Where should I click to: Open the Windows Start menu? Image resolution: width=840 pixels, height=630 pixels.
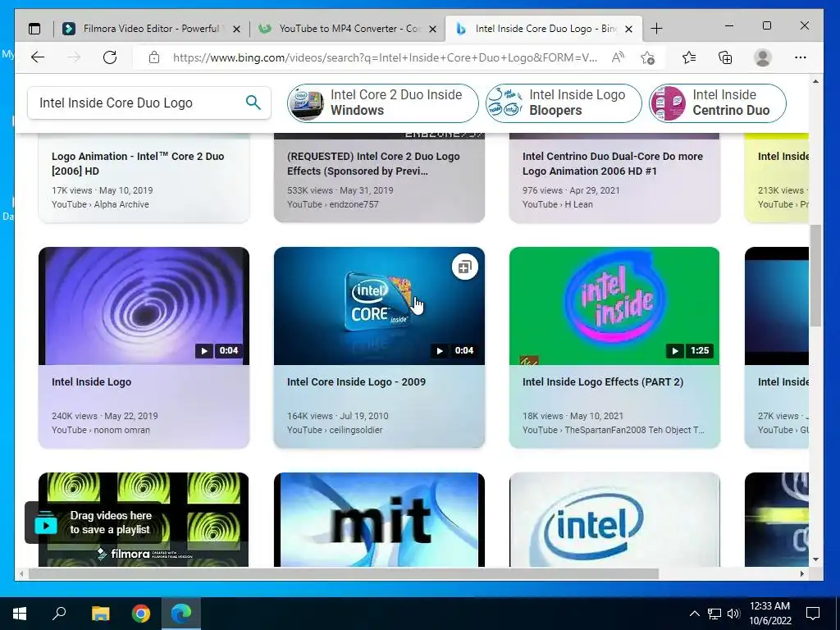(20, 614)
